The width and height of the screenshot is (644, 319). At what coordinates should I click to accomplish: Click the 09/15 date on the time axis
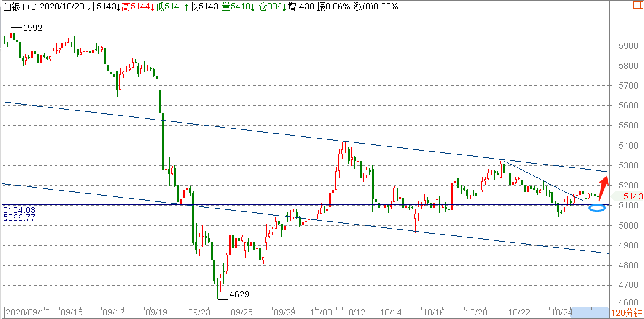point(71,312)
